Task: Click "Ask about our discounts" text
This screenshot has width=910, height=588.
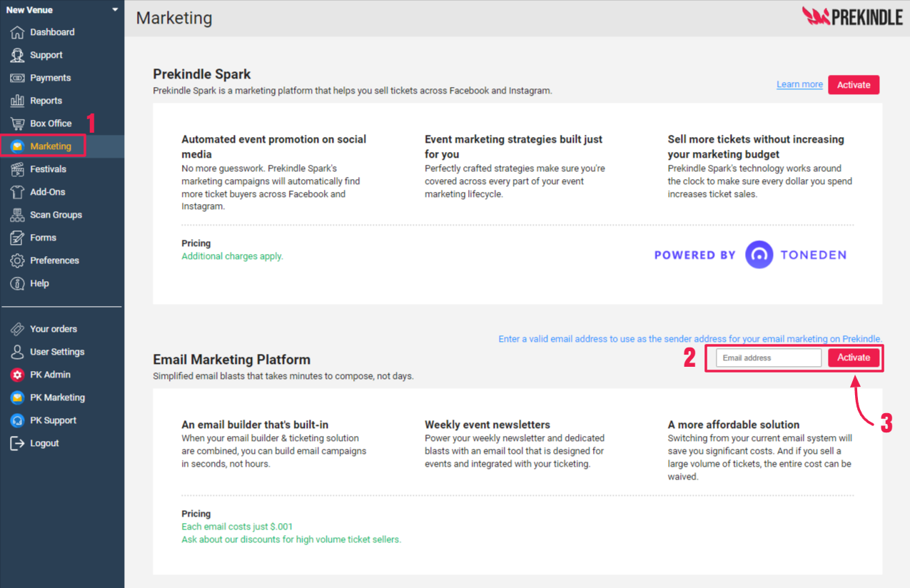Action: coord(236,539)
